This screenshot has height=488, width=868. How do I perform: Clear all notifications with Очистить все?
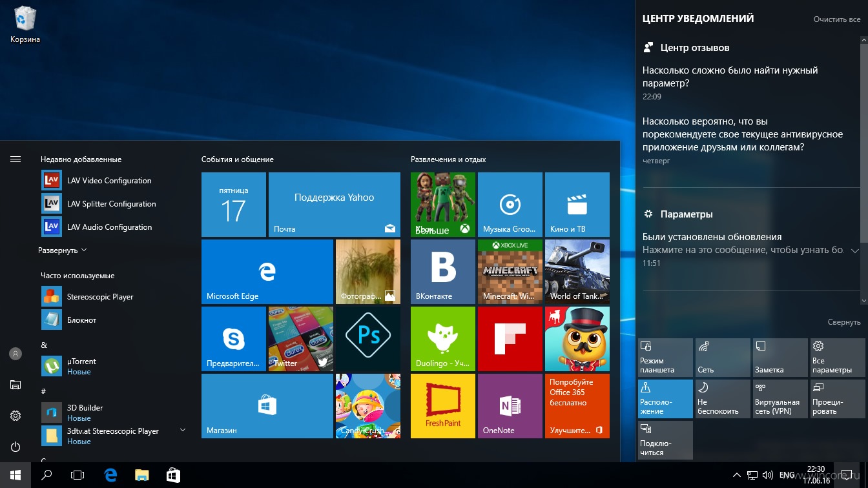tap(837, 19)
